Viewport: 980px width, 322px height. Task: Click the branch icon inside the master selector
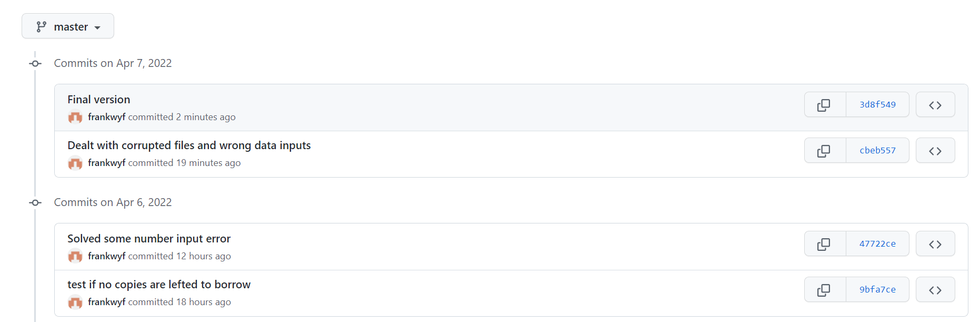(x=41, y=26)
